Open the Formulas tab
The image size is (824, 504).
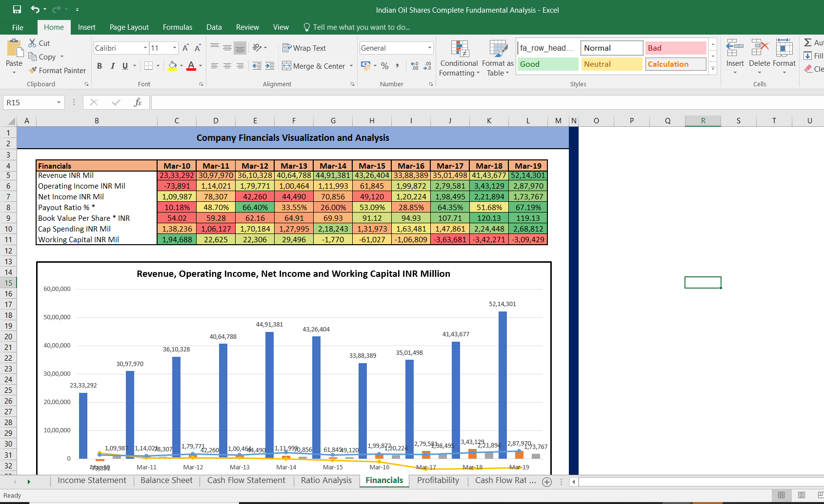point(178,27)
